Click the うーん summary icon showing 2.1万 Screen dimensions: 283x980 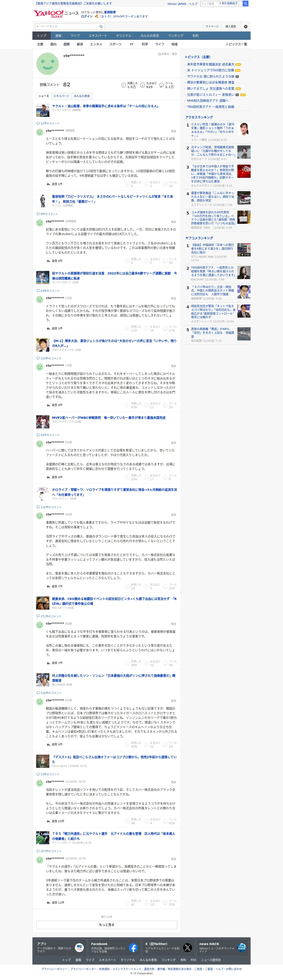pos(161,85)
